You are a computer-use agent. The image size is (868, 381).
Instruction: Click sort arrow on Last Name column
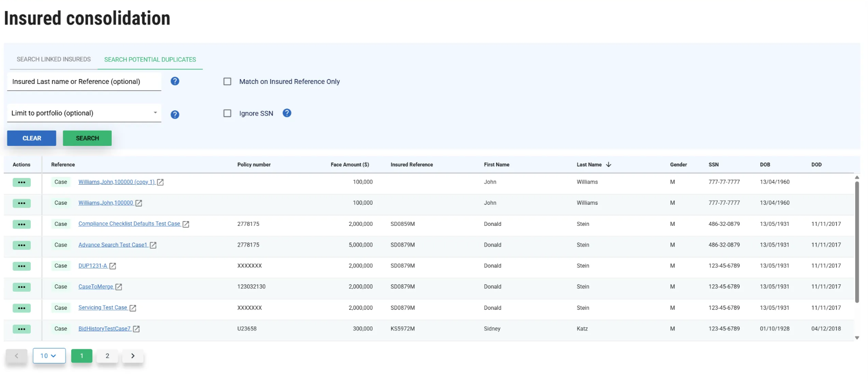608,165
